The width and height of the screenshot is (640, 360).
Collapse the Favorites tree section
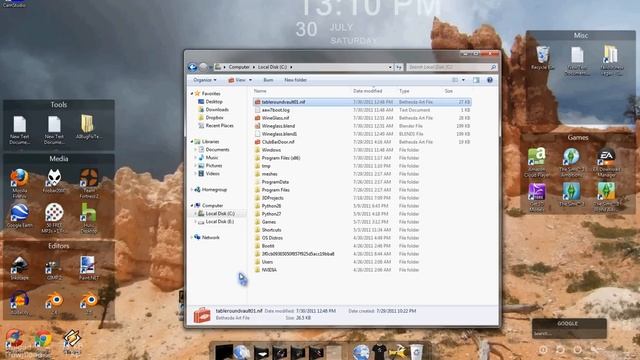(192, 93)
